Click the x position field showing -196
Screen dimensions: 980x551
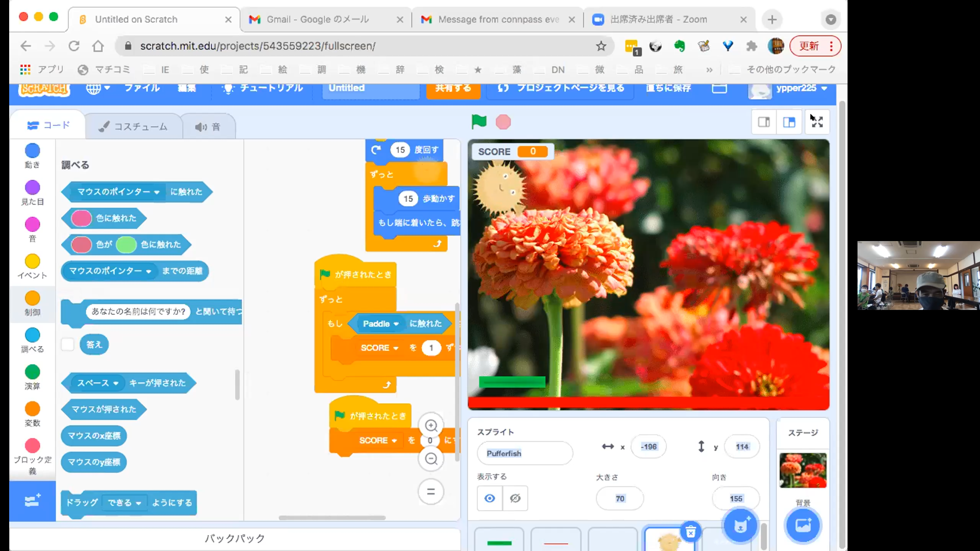[x=648, y=447]
